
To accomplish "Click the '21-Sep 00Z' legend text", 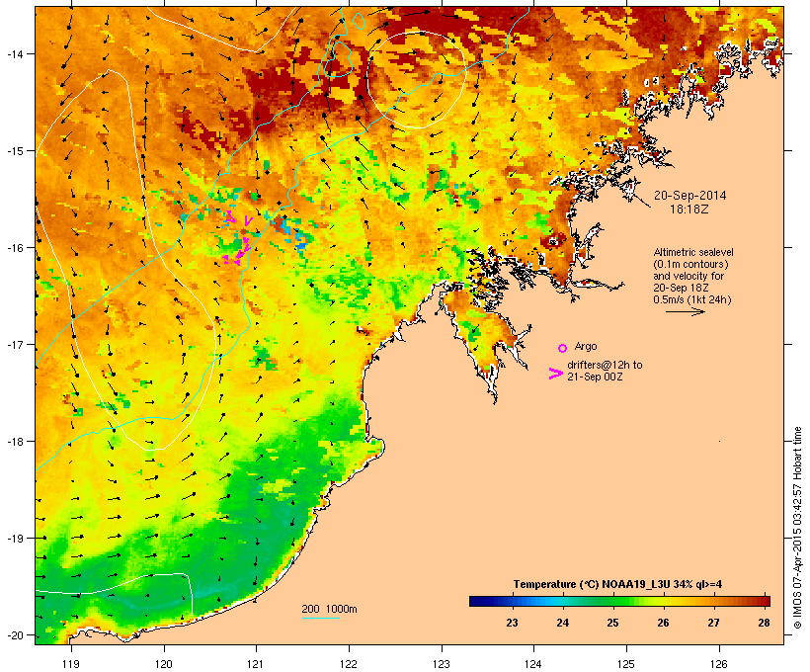I will point(595,377).
